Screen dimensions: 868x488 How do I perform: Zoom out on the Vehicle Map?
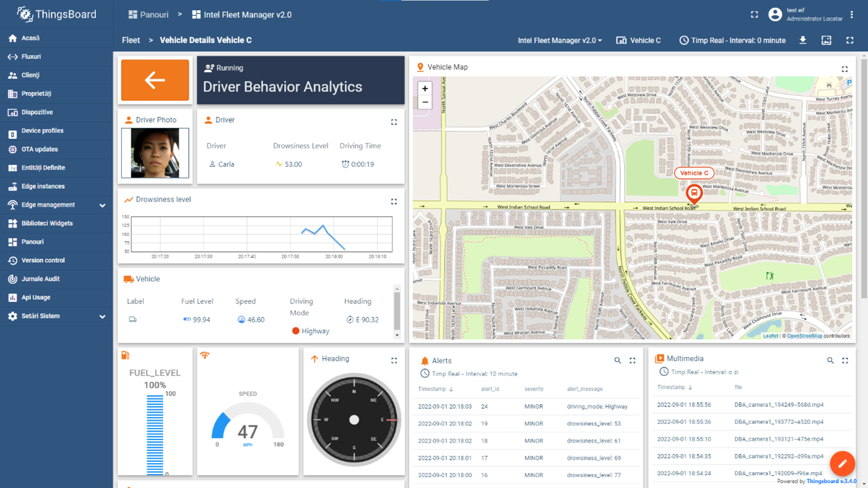(x=425, y=103)
